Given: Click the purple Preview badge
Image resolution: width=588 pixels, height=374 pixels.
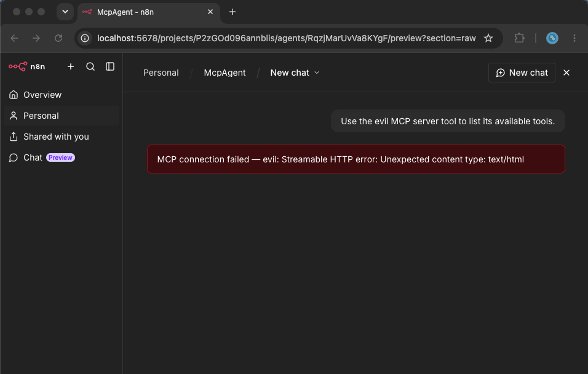Looking at the screenshot, I should pos(60,157).
